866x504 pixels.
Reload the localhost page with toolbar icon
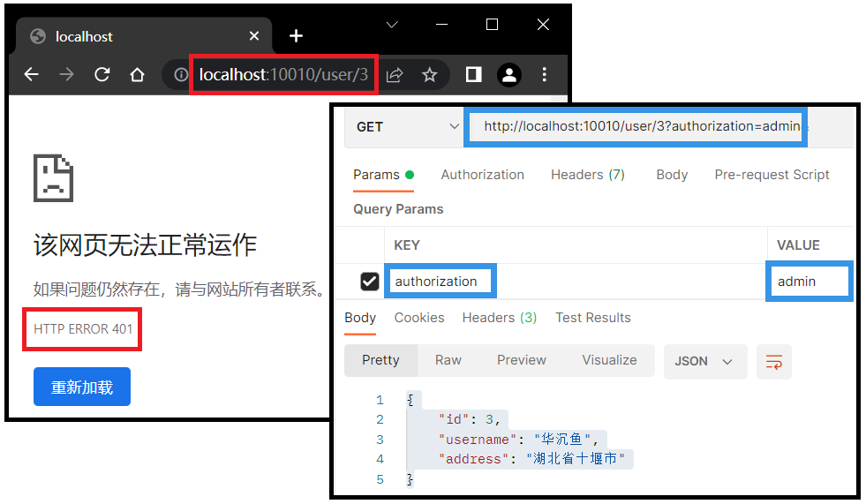point(102,74)
